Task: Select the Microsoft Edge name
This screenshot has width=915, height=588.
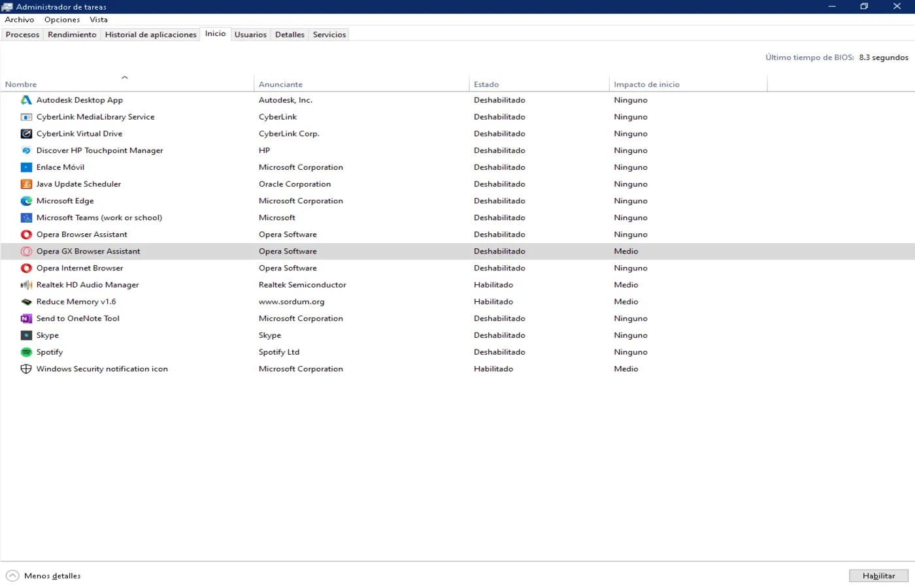Action: (x=65, y=201)
